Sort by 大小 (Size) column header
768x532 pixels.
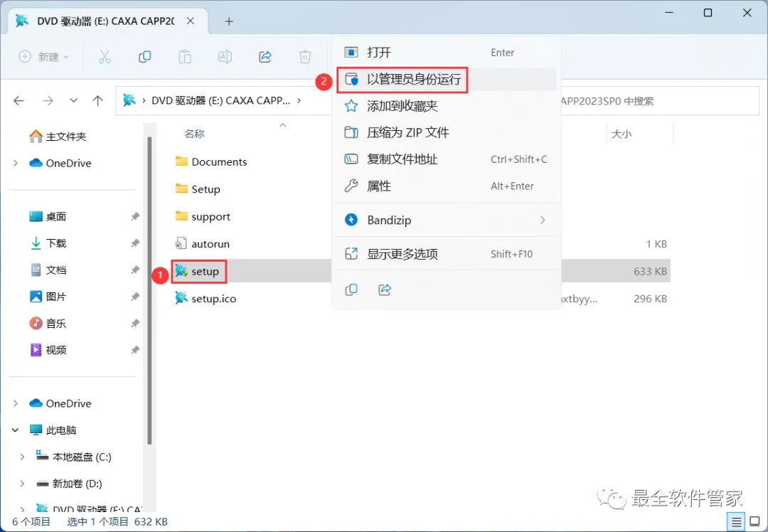click(622, 134)
